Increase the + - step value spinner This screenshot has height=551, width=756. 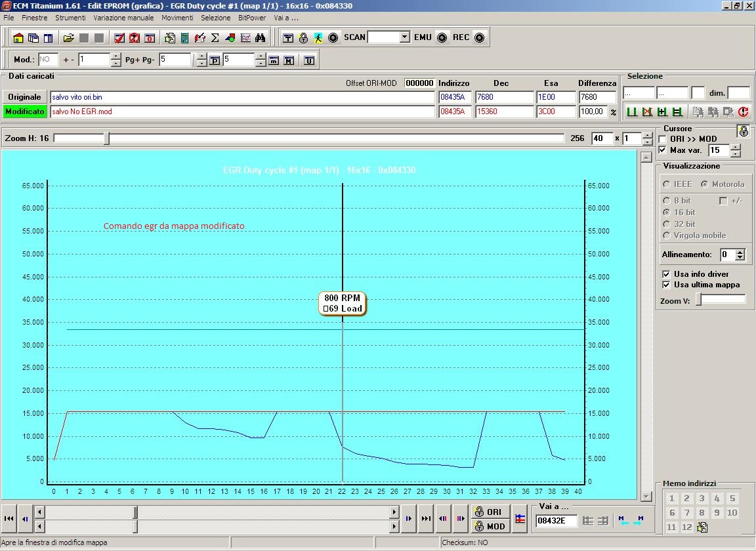pos(115,56)
